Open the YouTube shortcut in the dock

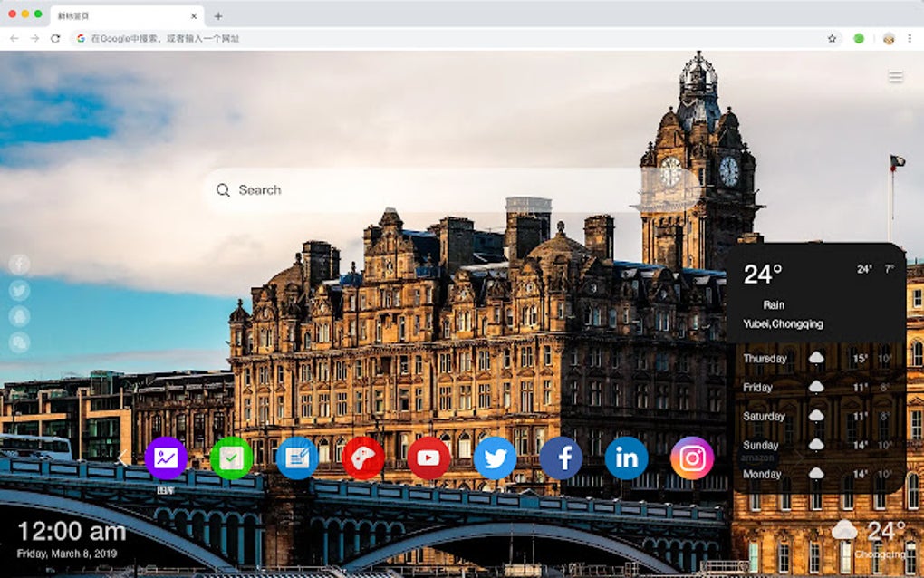pos(428,458)
